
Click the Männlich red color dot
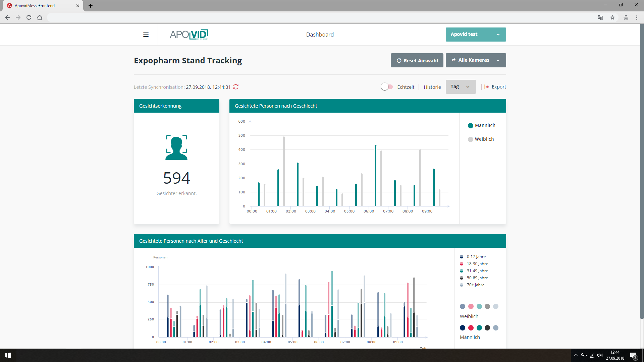[x=471, y=328]
